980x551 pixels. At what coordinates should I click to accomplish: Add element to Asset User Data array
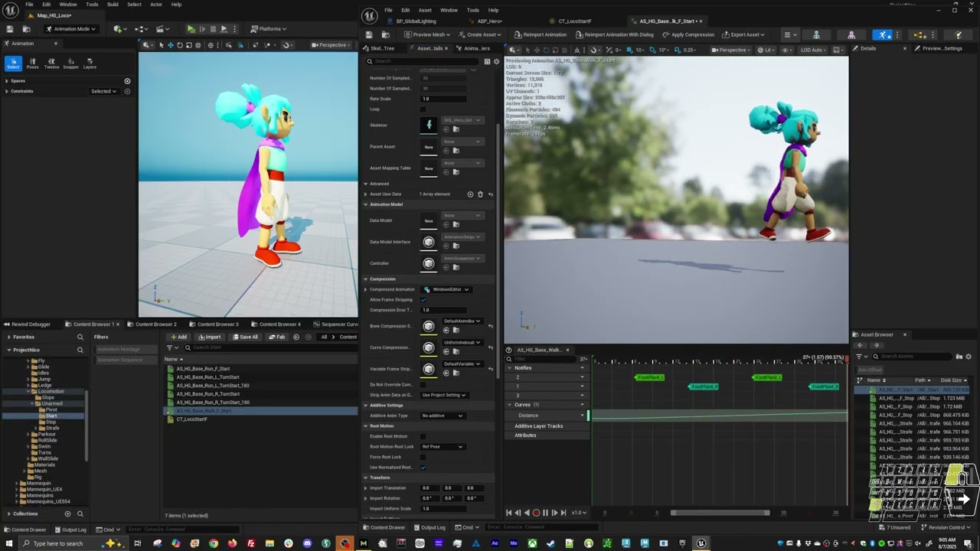tap(470, 194)
